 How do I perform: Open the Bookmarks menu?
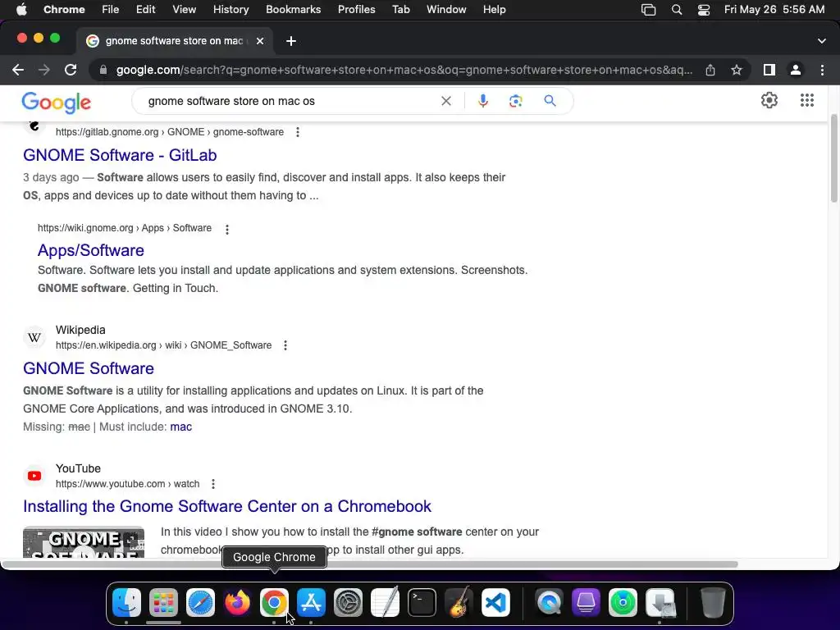click(x=293, y=10)
